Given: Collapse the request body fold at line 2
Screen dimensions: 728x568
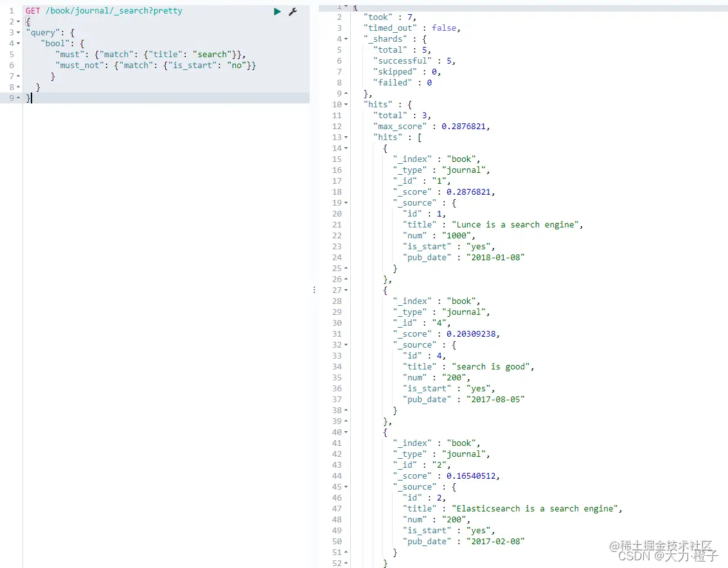Looking at the screenshot, I should coord(18,22).
